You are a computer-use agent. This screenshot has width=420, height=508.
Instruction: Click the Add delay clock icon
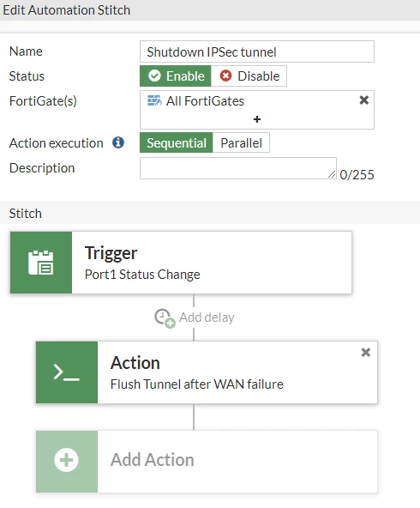[165, 318]
